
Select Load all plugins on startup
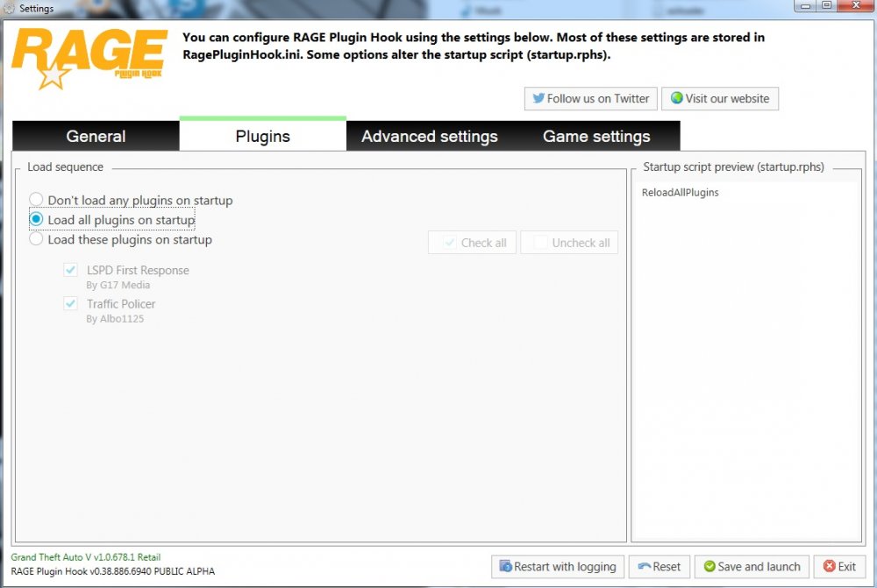click(36, 219)
